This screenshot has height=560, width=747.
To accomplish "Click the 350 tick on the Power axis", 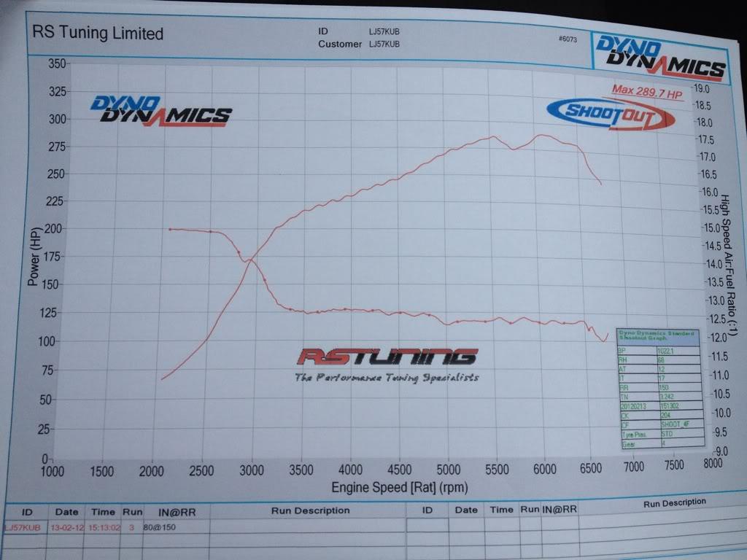I will 57,63.
